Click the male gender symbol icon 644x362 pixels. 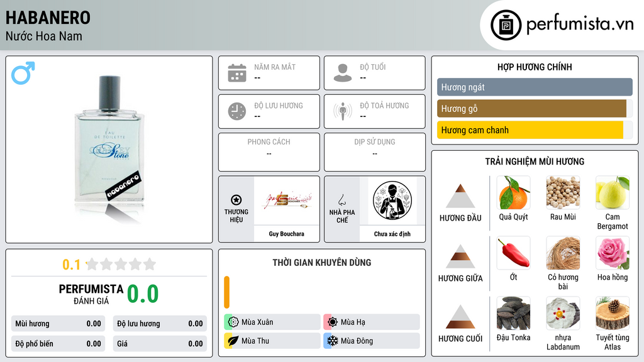[x=23, y=73]
